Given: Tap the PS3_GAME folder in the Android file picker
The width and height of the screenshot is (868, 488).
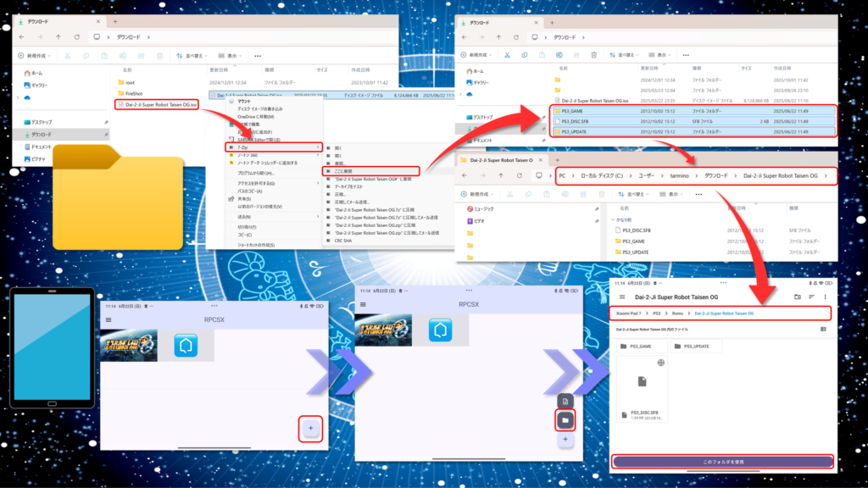Looking at the screenshot, I should (642, 347).
